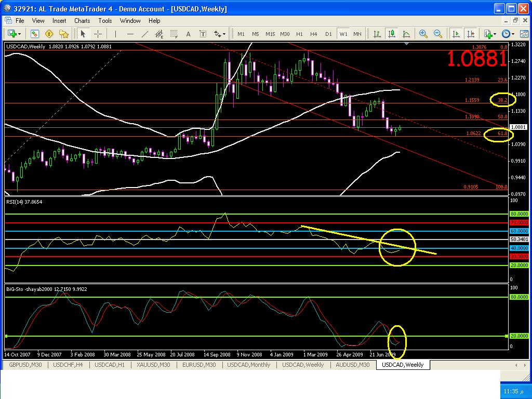
Task: Draw a vertical line tool
Action: coord(115,34)
